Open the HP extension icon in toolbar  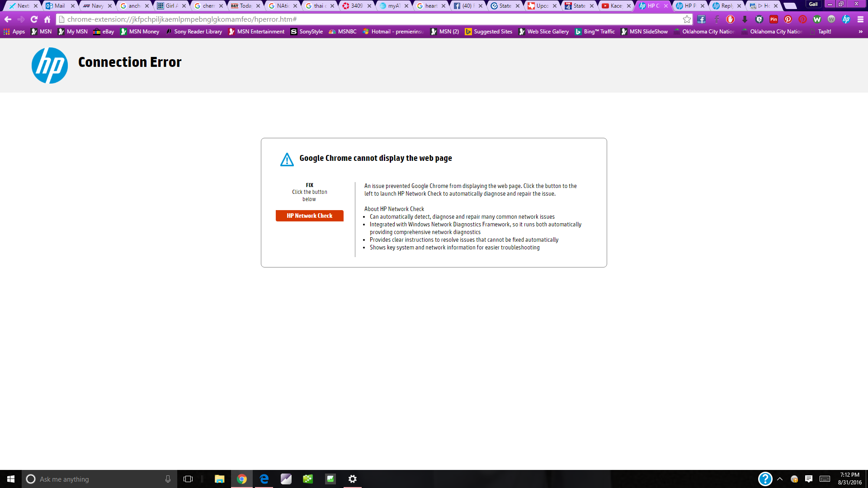coord(846,19)
